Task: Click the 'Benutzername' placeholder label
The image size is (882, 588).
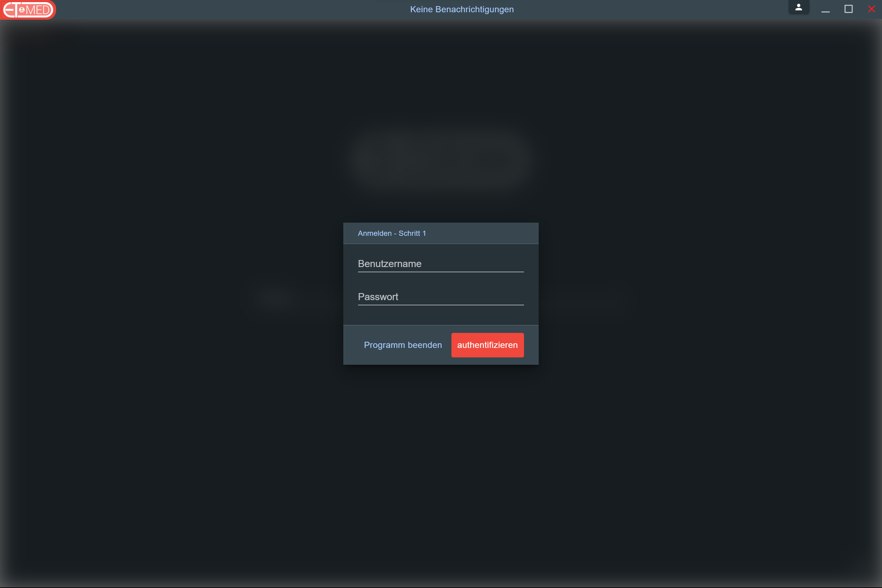Action: (x=390, y=264)
